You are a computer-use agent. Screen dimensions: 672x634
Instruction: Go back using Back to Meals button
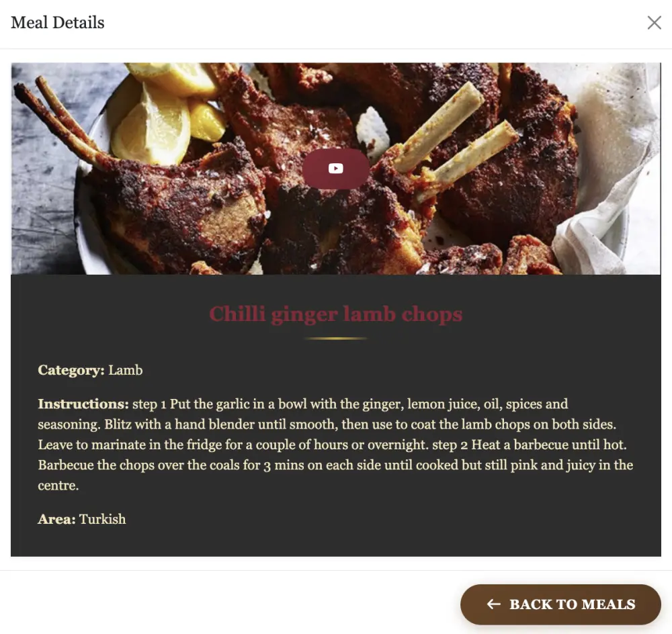click(560, 604)
